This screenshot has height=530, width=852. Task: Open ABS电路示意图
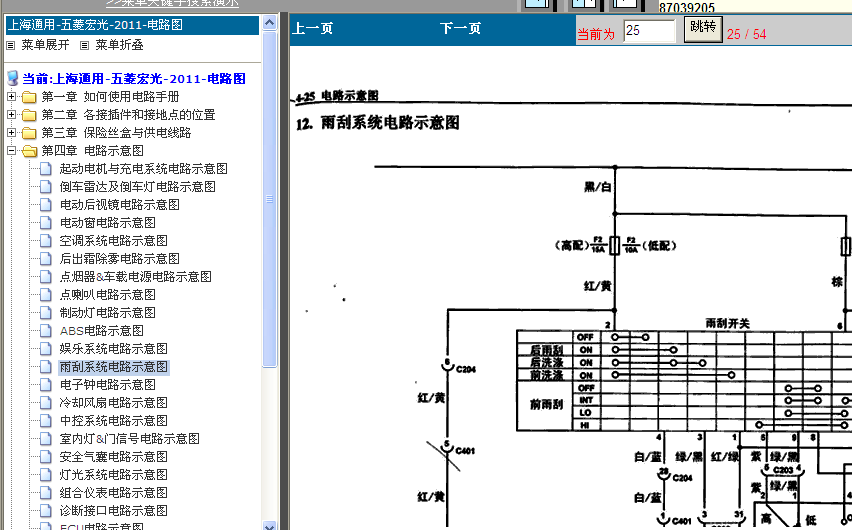(x=102, y=330)
